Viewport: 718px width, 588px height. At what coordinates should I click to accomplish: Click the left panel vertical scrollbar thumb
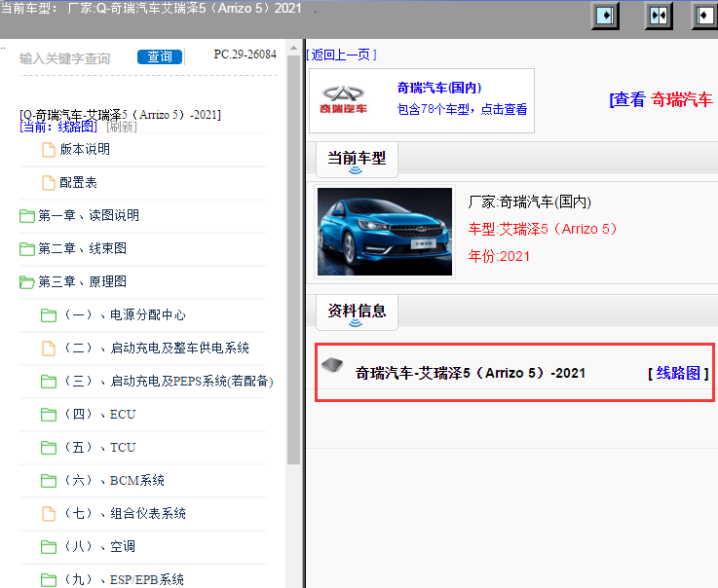(x=293, y=260)
